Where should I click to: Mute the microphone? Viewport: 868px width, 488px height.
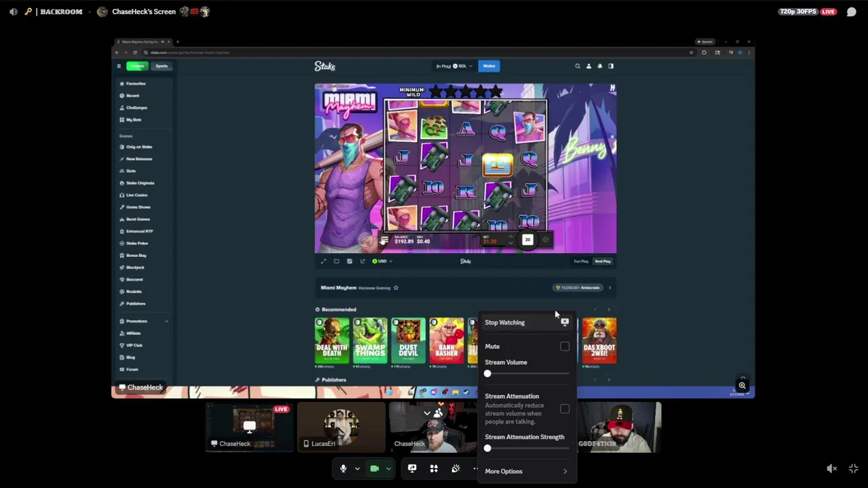[x=343, y=468]
